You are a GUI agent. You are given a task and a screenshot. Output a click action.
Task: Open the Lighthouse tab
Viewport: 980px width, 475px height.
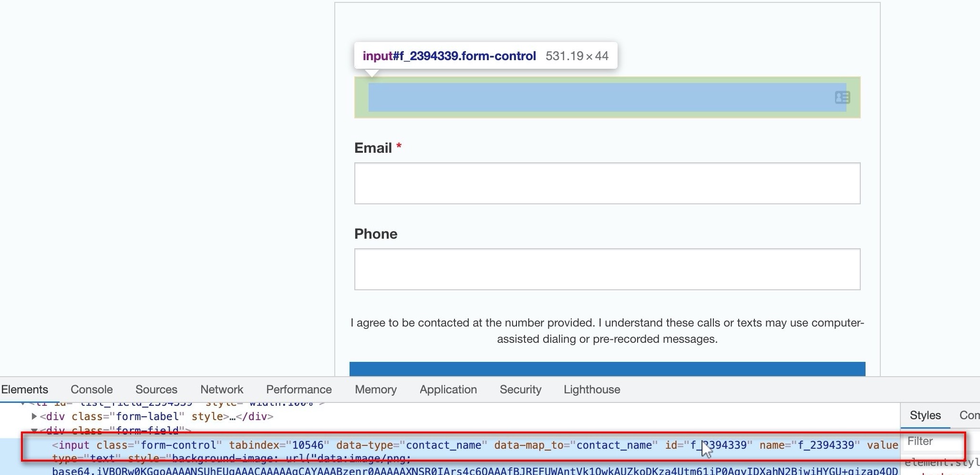[592, 390]
